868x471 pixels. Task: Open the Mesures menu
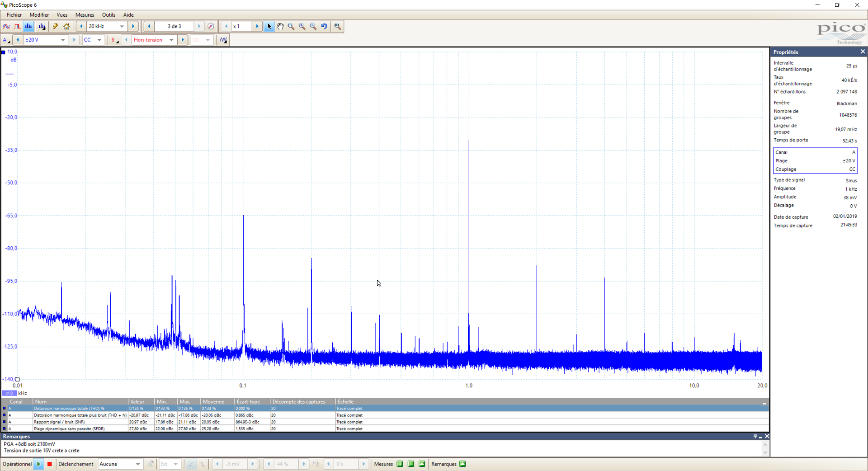click(x=85, y=15)
